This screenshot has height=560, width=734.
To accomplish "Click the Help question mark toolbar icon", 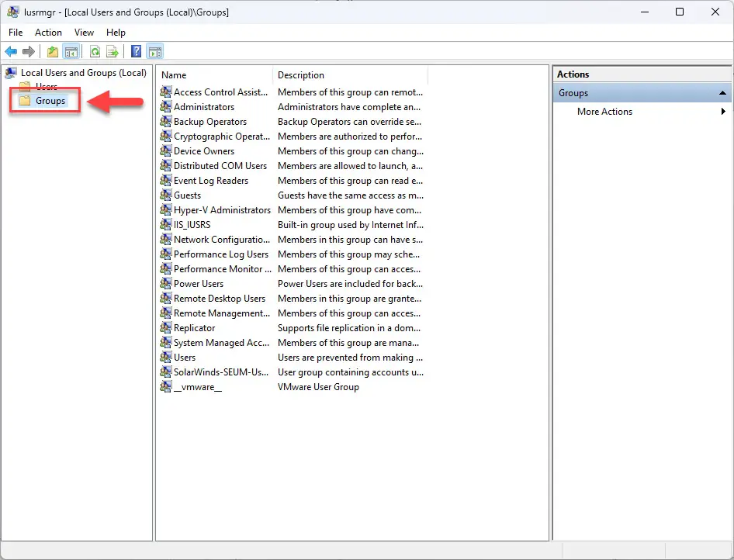I will [136, 51].
